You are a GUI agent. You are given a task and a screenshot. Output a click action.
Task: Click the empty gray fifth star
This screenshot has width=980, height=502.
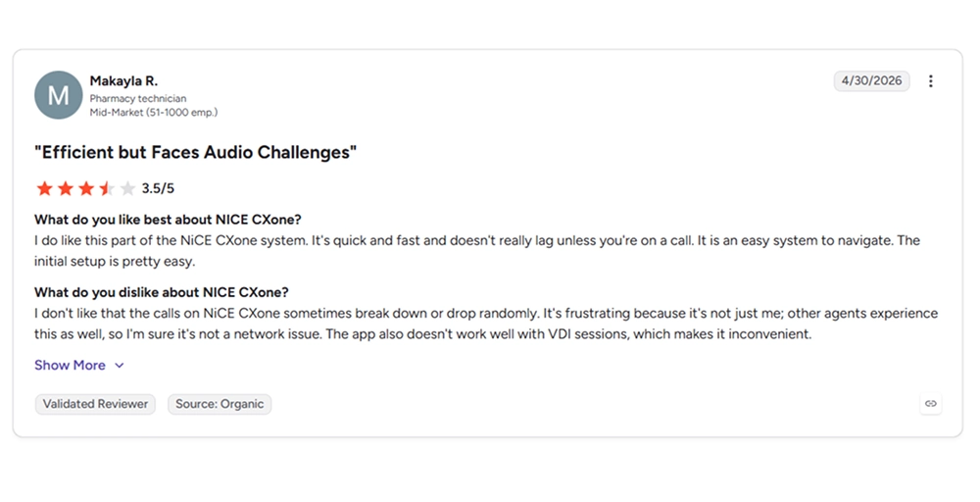click(x=127, y=188)
